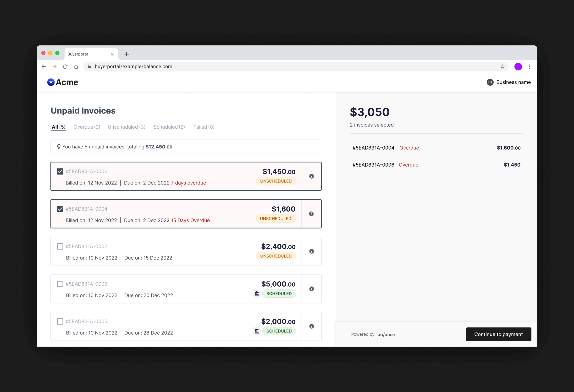574x392 pixels.
Task: Click the bookmark star in the browser toolbar
Action: [503, 66]
